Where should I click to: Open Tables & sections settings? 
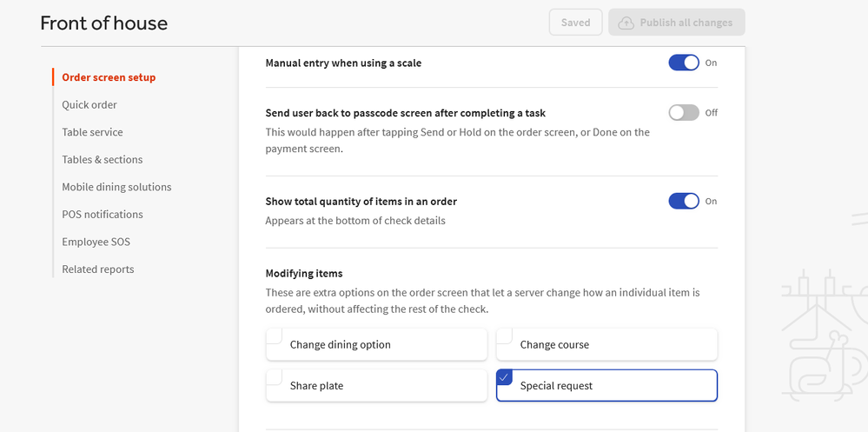tap(103, 160)
